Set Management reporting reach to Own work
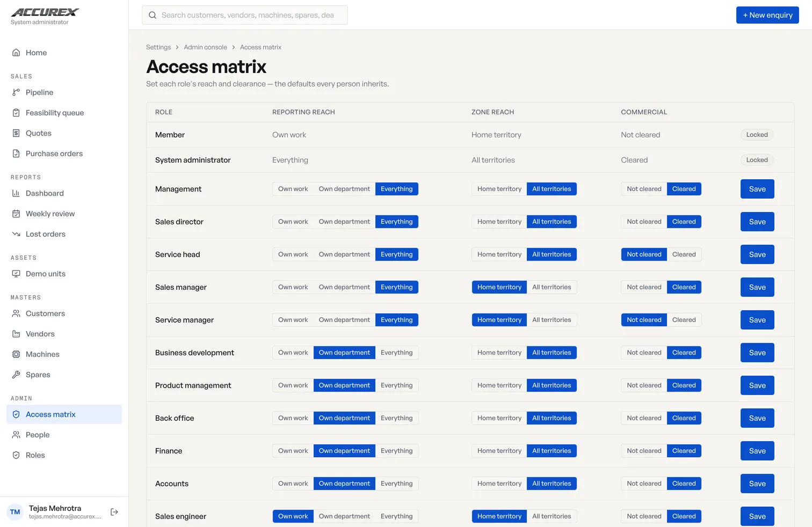 click(x=293, y=189)
